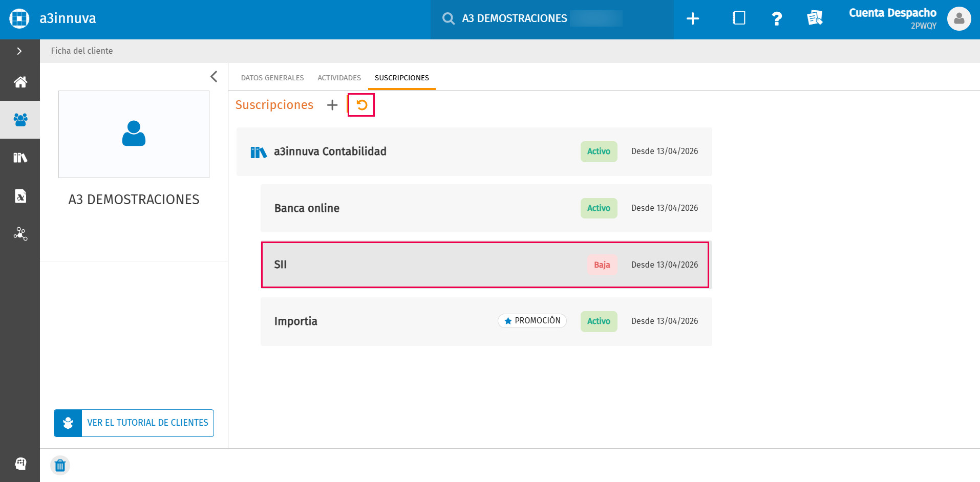Click the Baja status badge
The height and width of the screenshot is (482, 980).
(x=602, y=265)
